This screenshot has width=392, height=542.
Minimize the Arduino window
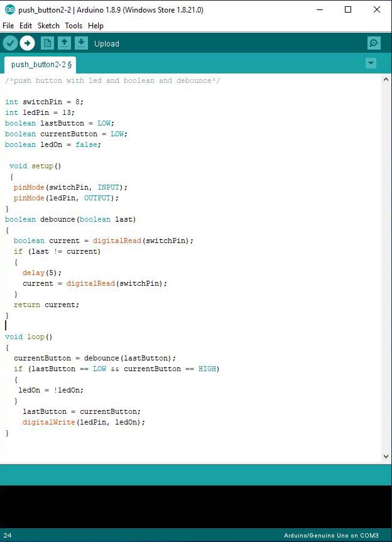click(320, 9)
